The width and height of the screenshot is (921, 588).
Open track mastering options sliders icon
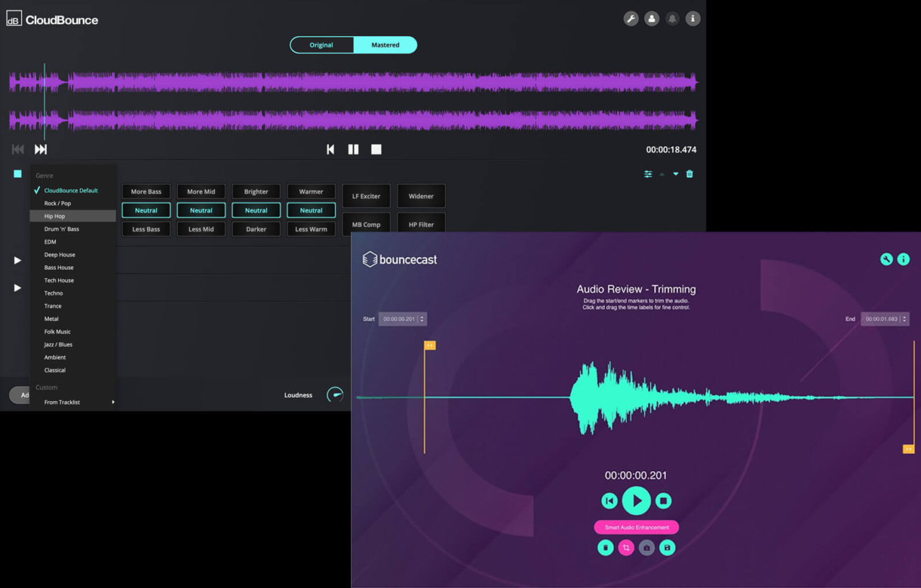[648, 174]
